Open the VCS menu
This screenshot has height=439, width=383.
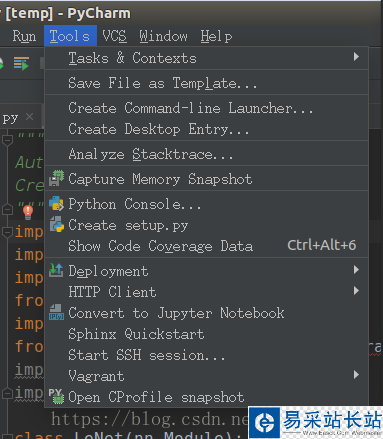pyautogui.click(x=114, y=36)
